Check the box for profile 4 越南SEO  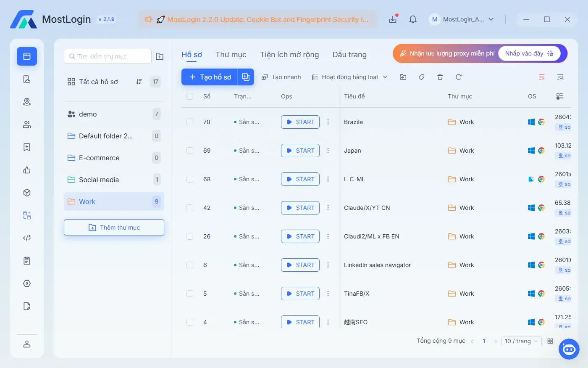point(190,322)
